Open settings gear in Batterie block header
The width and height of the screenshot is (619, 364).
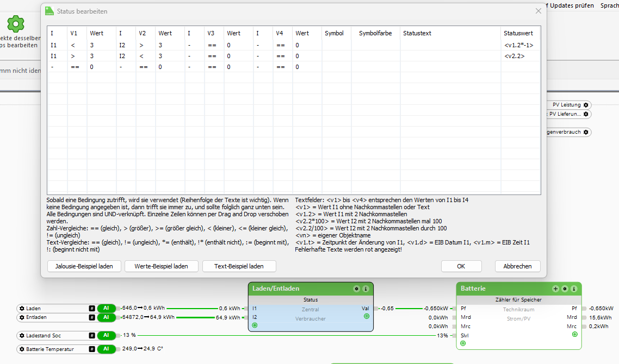[565, 288]
